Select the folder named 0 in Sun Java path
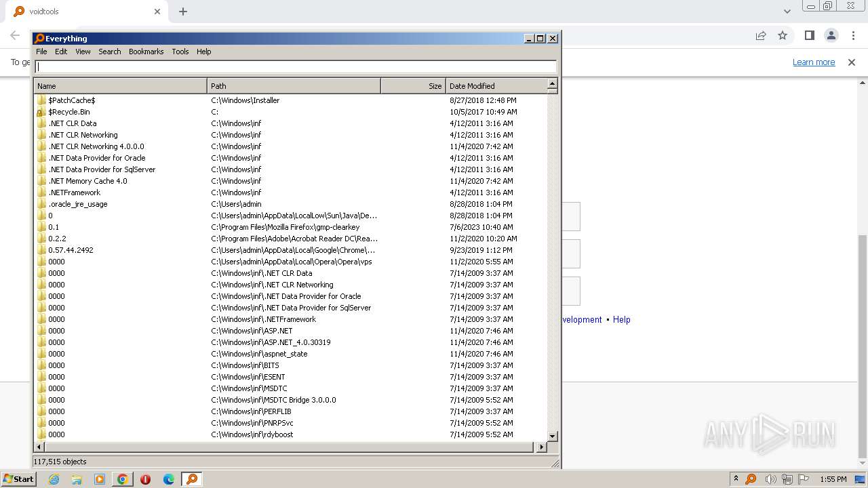This screenshot has height=488, width=868. click(x=50, y=216)
